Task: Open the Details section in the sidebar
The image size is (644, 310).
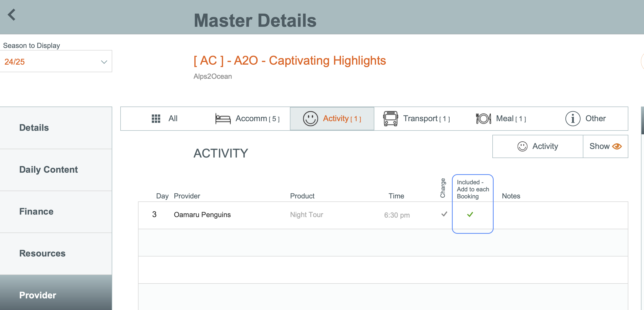Action: [56, 128]
